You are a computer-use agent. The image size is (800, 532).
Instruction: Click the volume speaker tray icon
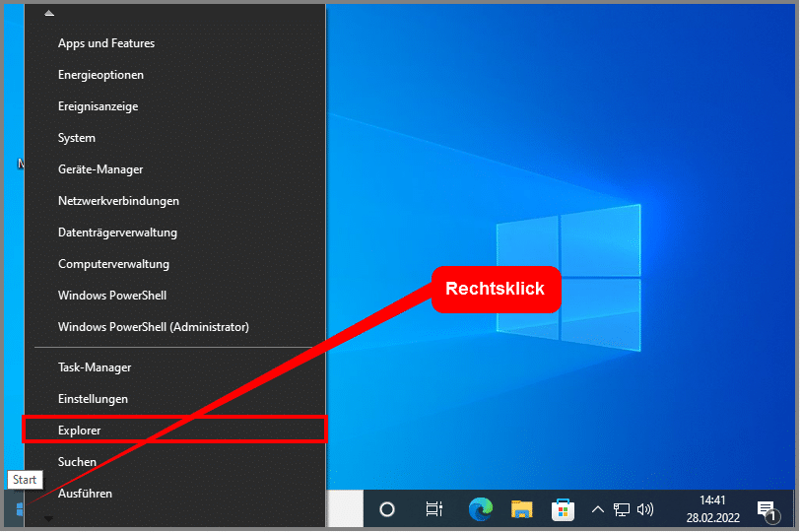[645, 509]
